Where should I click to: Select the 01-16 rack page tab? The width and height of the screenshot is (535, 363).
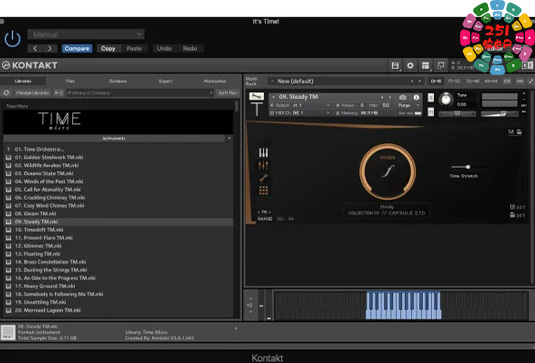coord(436,81)
